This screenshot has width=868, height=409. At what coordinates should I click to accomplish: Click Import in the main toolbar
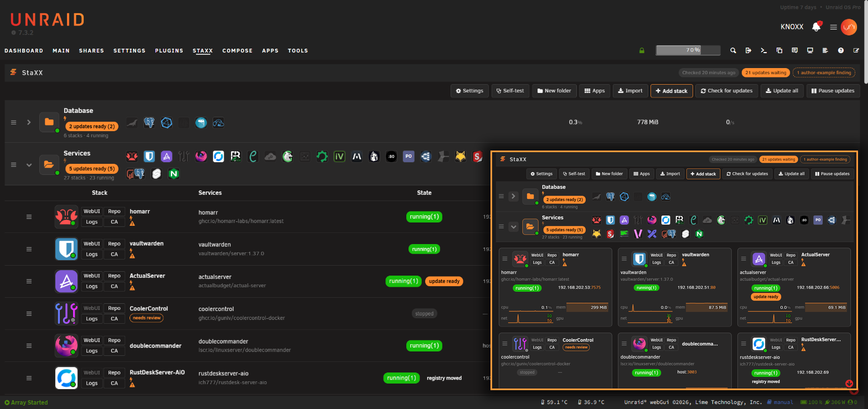tap(630, 91)
